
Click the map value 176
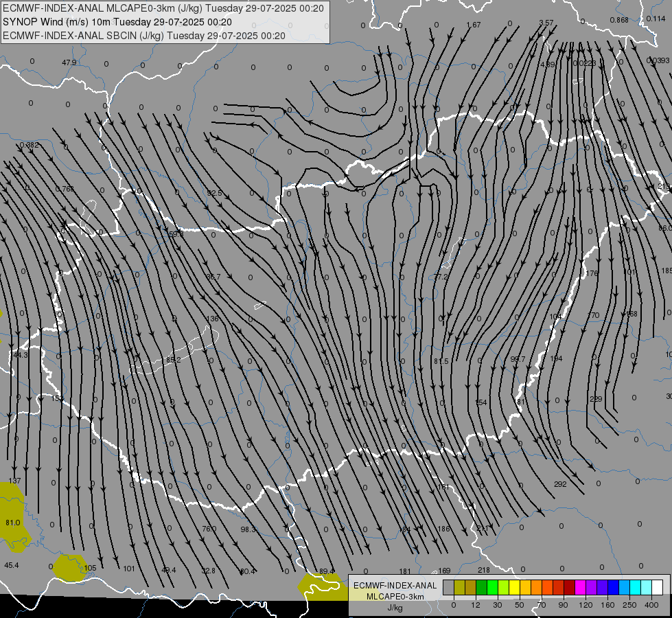(x=592, y=273)
